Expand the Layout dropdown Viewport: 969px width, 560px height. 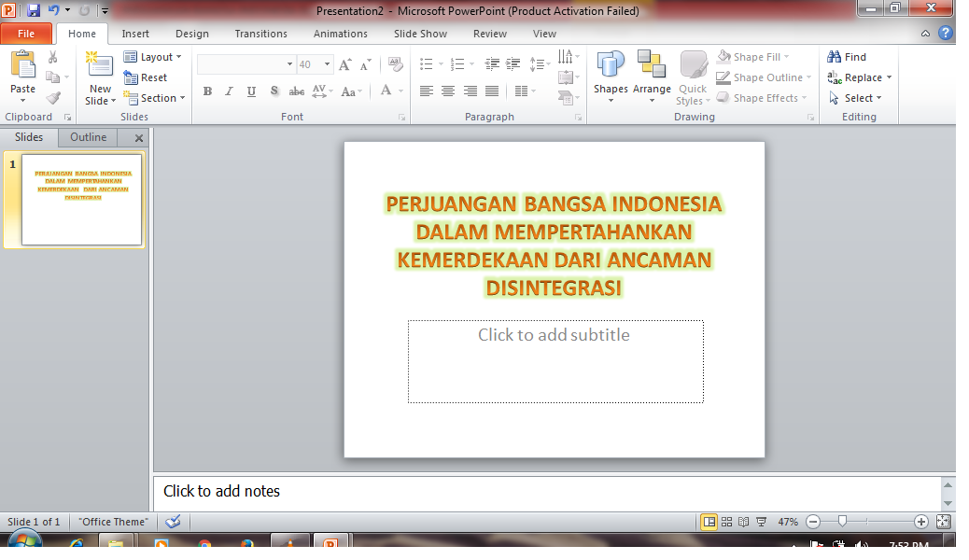(x=153, y=57)
